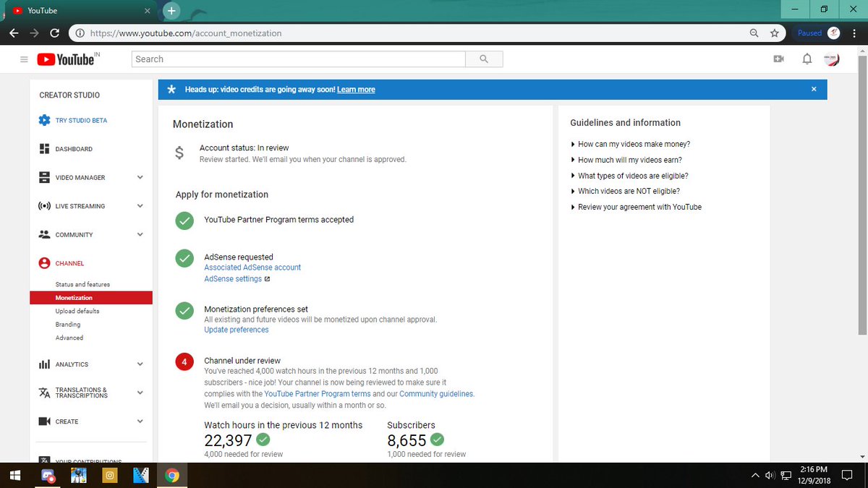Image resolution: width=868 pixels, height=488 pixels.
Task: Click the Create camera icon in sidebar
Action: tap(44, 421)
